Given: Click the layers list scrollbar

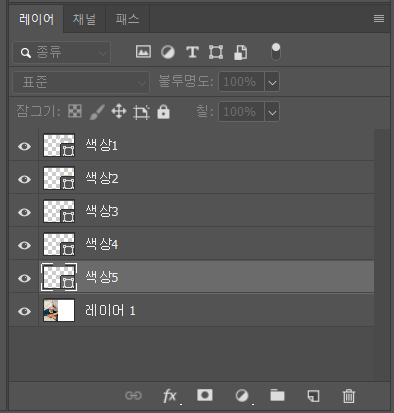Looking at the screenshot, I should (382, 255).
